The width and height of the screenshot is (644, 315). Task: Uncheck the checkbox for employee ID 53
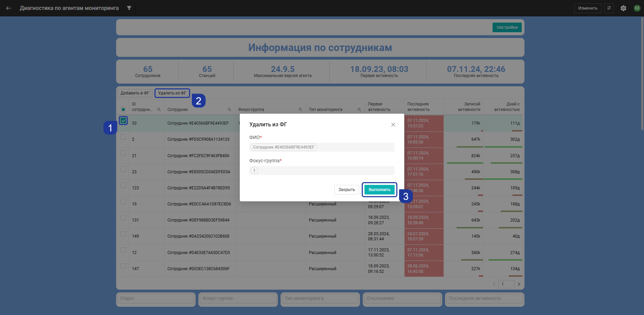123,121
